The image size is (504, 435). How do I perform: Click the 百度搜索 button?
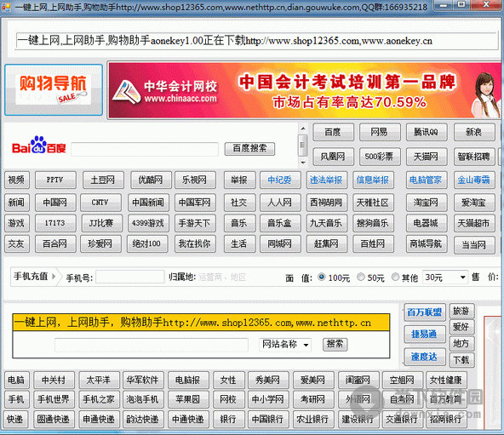click(x=249, y=148)
